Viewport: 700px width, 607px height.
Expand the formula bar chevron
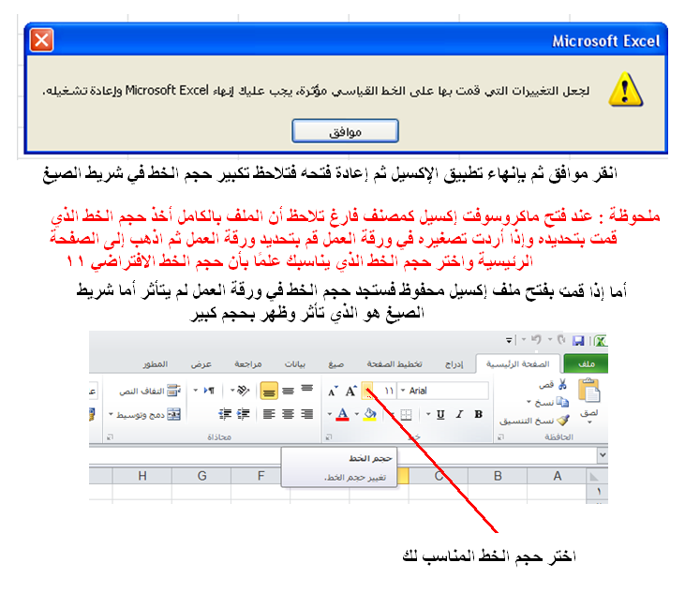pos(603,455)
